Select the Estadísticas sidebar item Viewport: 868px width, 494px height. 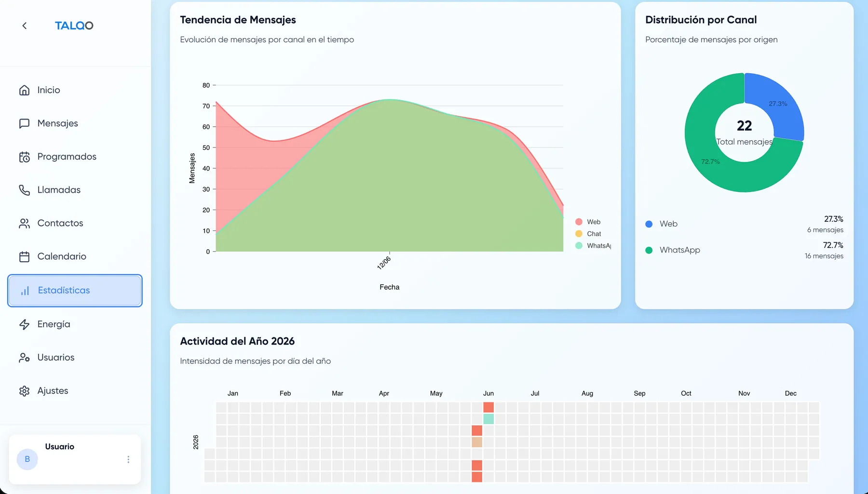pos(75,291)
